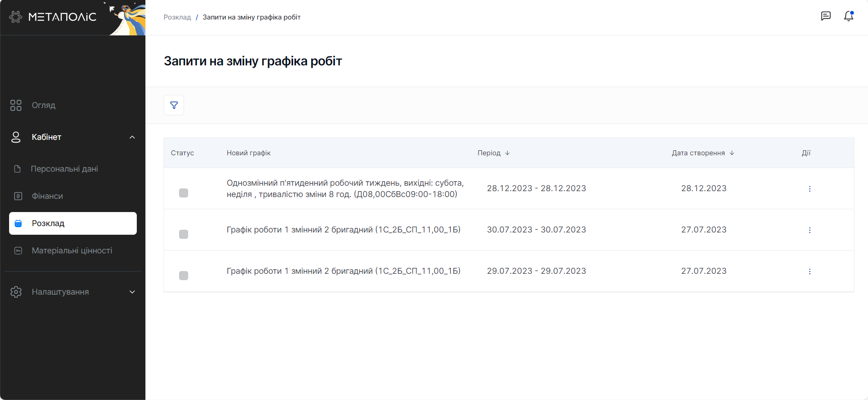The width and height of the screenshot is (868, 400).
Task: Open actions menu for 29.07.2023 request
Action: coord(809,272)
